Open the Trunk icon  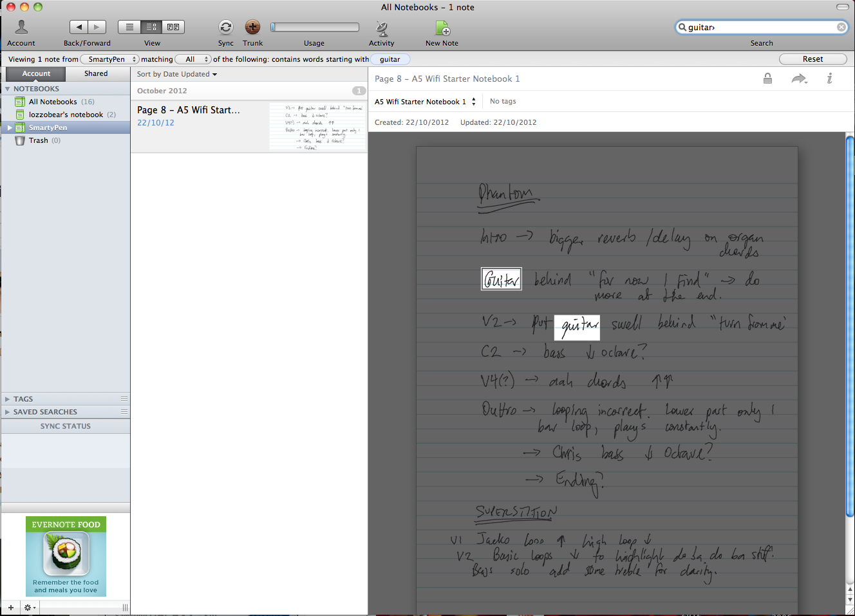point(252,27)
